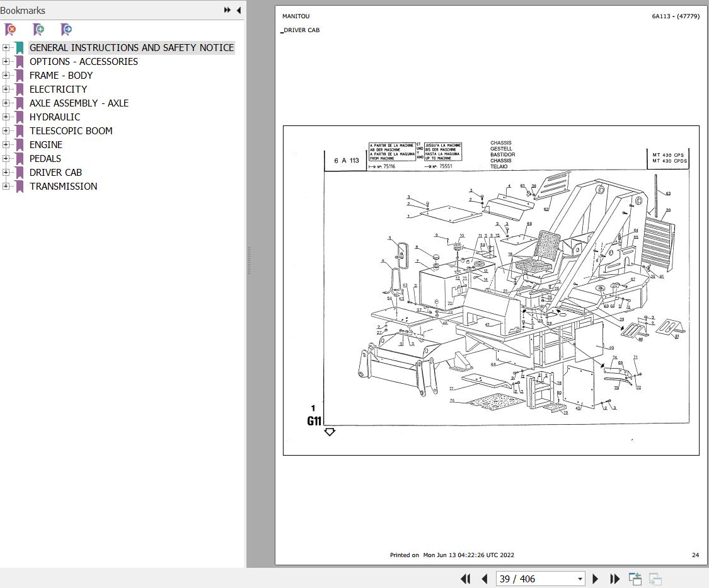
Task: Open the page number dropdown arrow
Action: click(580, 579)
